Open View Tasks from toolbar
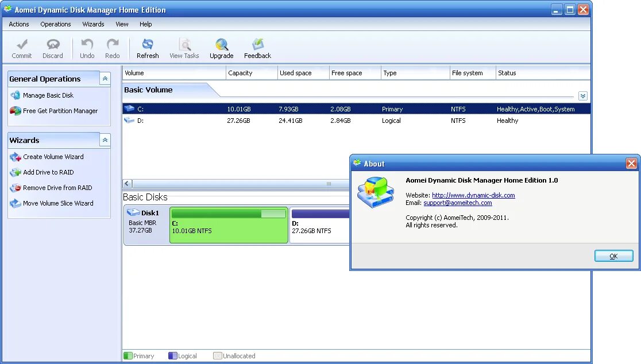Viewport: 641px width, 364px height. click(x=184, y=49)
